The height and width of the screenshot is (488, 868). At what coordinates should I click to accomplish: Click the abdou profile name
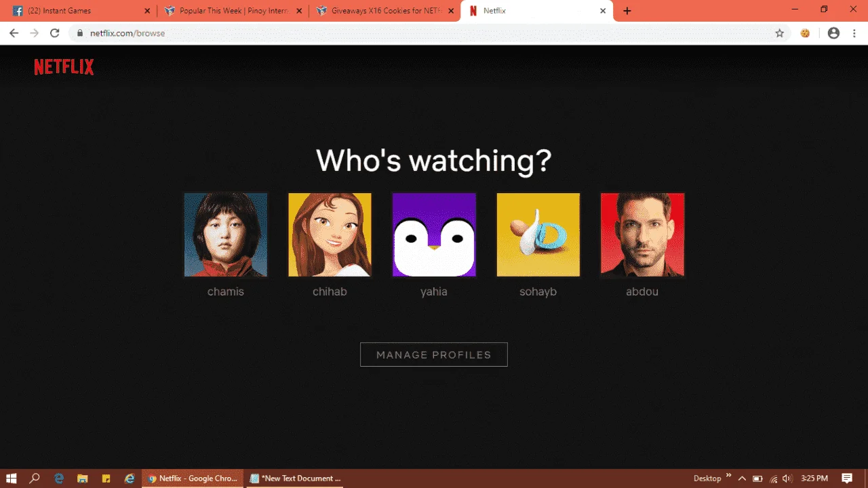coord(642,292)
